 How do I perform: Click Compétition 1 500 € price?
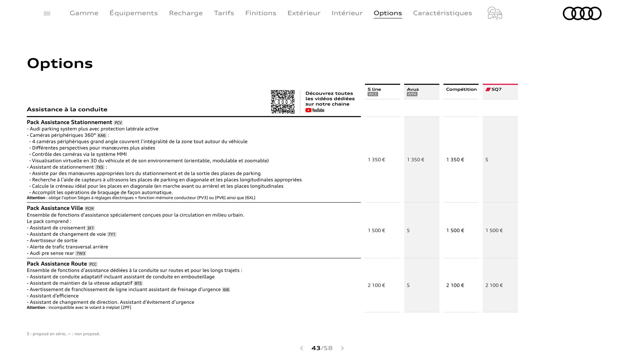tap(455, 230)
